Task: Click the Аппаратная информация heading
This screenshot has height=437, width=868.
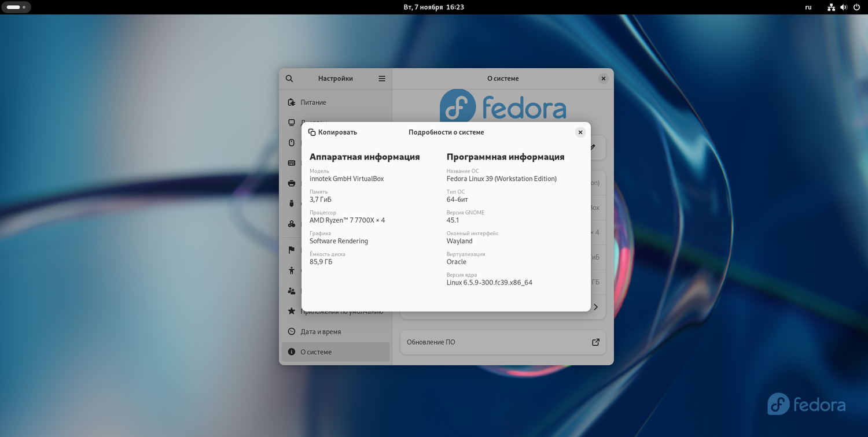Action: pyautogui.click(x=365, y=157)
